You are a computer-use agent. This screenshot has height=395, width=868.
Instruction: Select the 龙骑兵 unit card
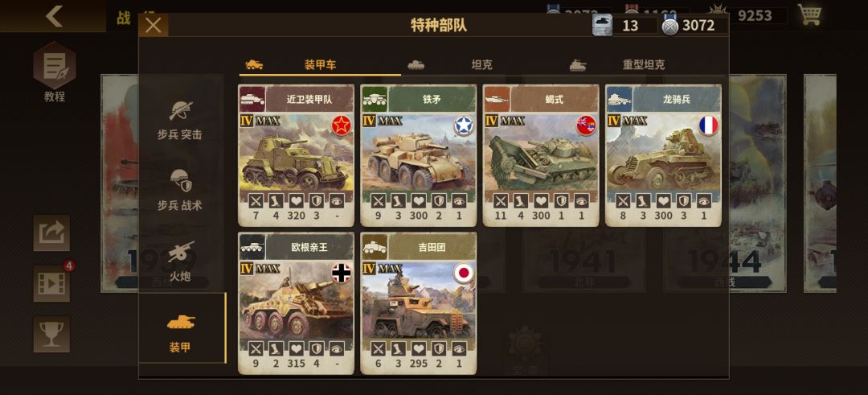point(663,156)
